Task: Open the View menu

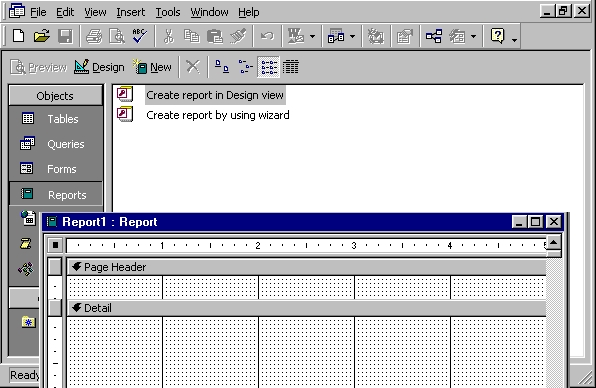Action: tap(95, 12)
